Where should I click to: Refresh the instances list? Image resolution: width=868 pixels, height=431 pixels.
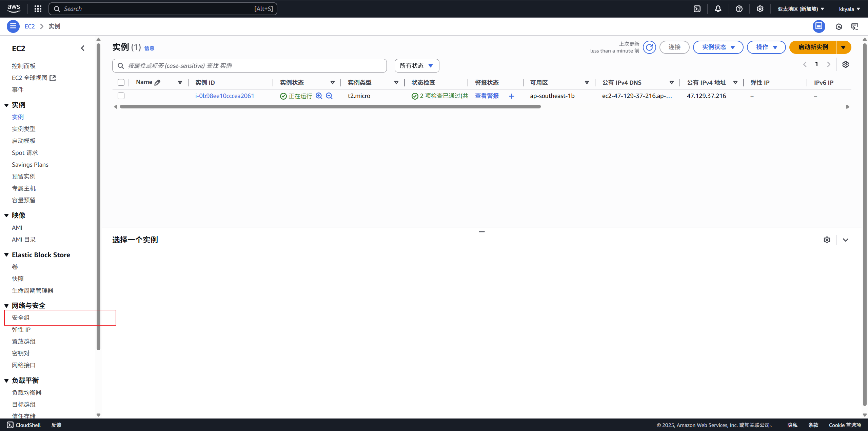pos(649,47)
